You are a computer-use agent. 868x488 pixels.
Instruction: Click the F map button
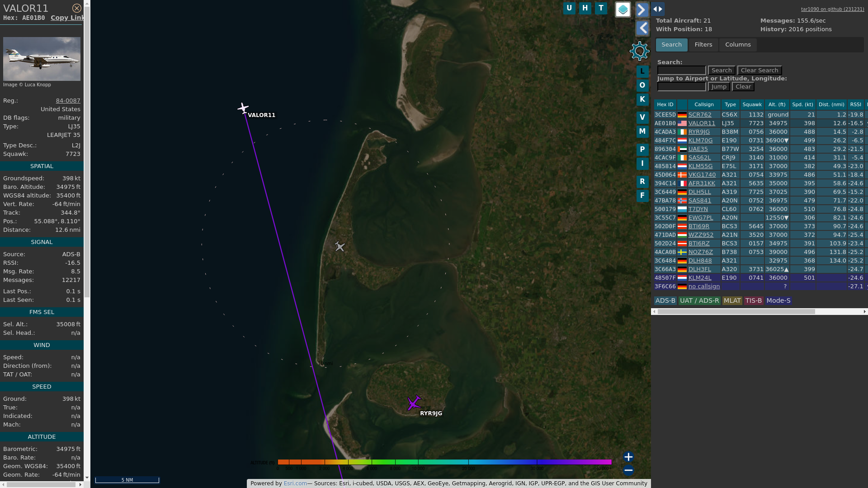pos(642,196)
